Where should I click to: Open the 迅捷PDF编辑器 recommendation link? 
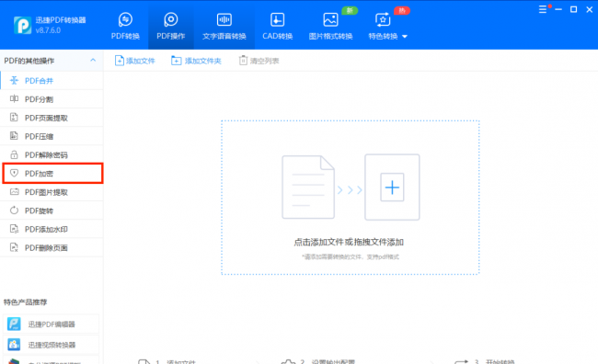51,324
